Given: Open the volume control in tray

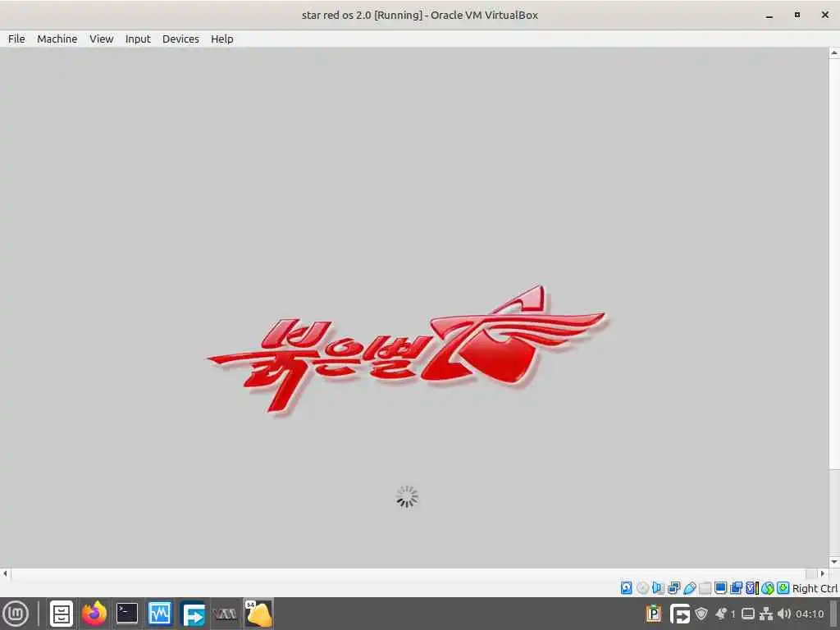Looking at the screenshot, I should (x=784, y=614).
